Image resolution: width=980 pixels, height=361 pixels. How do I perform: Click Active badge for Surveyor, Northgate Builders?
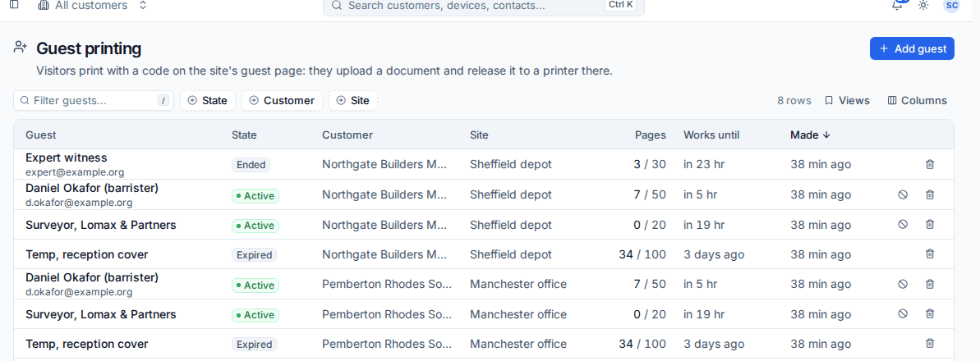[x=255, y=226]
